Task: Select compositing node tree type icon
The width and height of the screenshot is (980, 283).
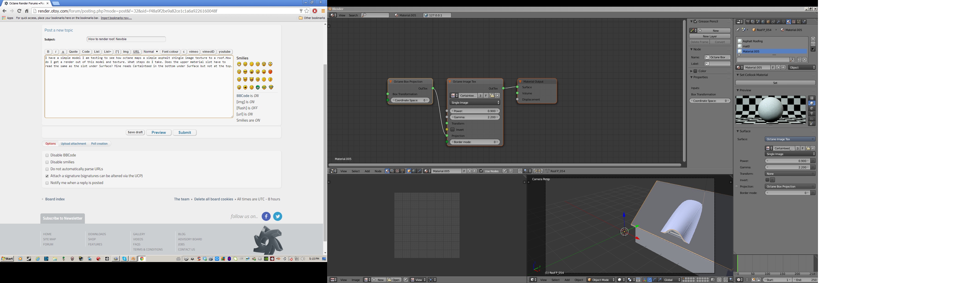Action: tap(392, 171)
